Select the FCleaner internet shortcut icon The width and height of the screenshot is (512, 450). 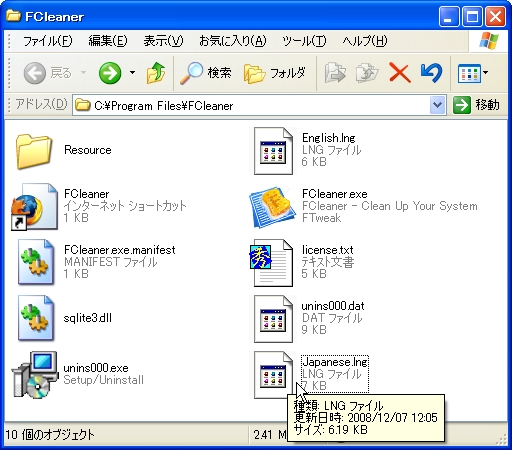click(34, 207)
